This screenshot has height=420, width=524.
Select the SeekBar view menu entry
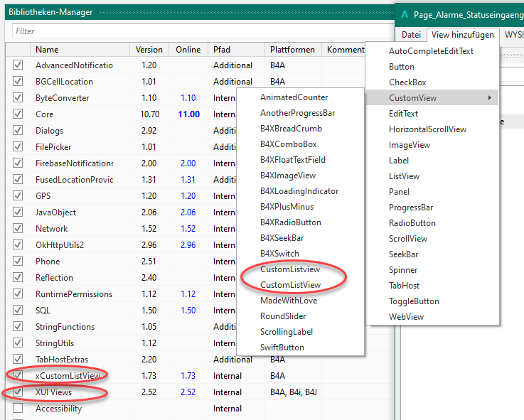coord(403,254)
